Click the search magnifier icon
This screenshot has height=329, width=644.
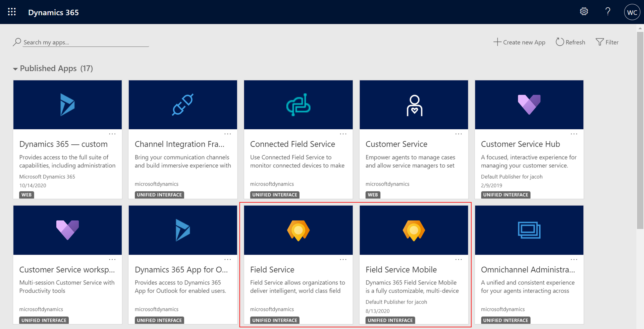(x=17, y=42)
